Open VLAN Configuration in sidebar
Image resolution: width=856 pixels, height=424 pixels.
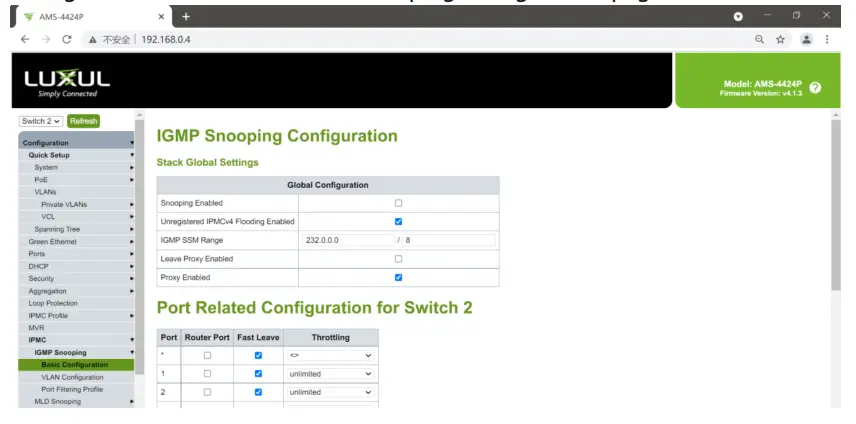coord(76,377)
